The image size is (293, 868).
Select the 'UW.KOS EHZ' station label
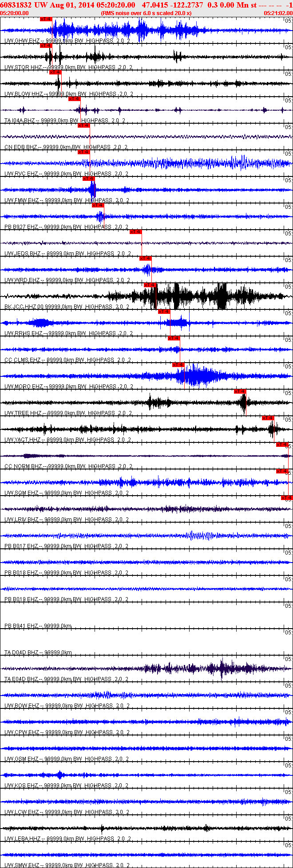21,786
